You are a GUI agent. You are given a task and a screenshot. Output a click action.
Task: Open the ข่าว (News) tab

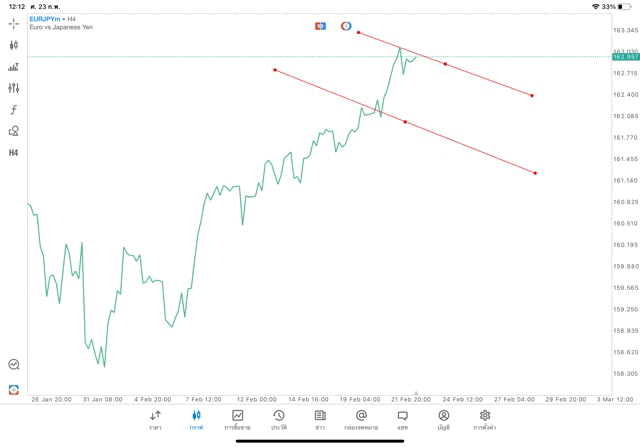pos(320,419)
